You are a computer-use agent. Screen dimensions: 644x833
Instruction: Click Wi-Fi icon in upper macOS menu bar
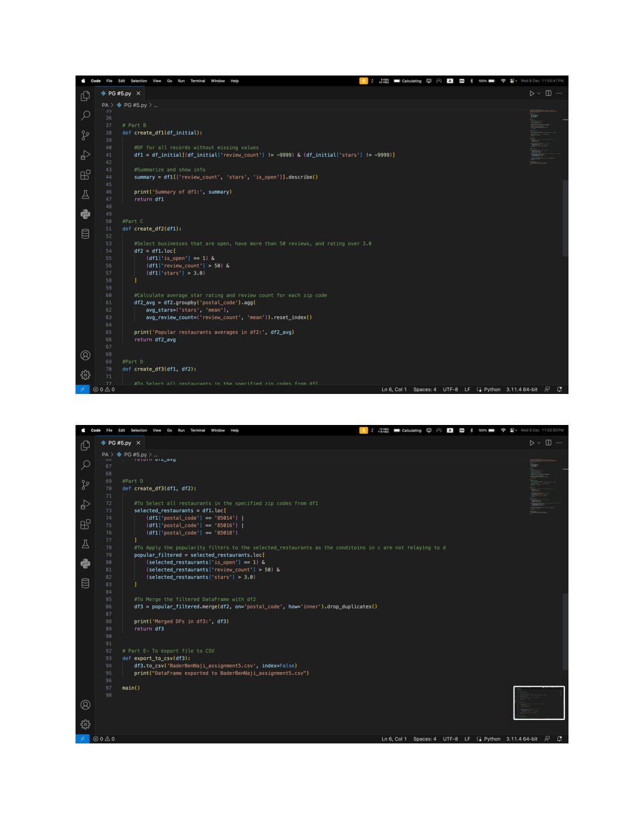pos(503,81)
